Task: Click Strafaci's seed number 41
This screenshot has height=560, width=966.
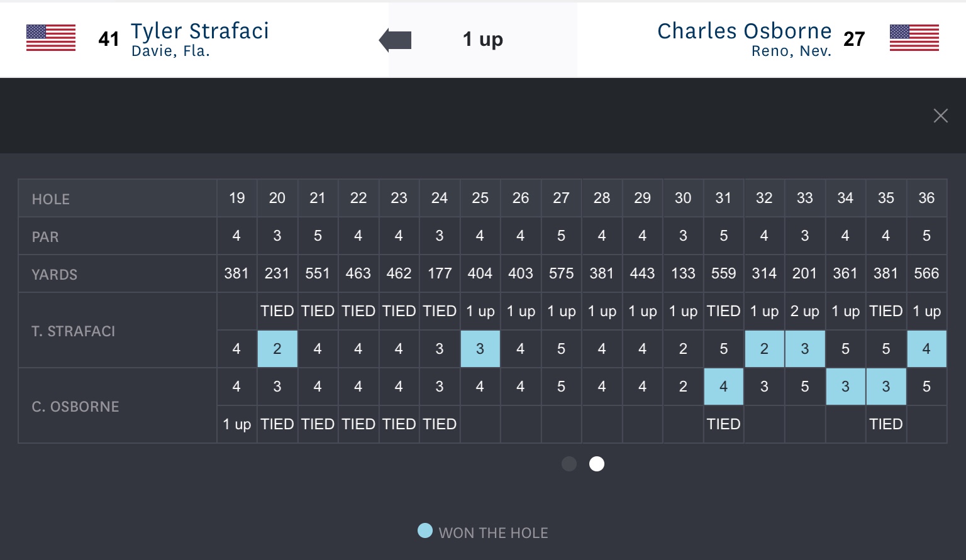Action: 109,40
